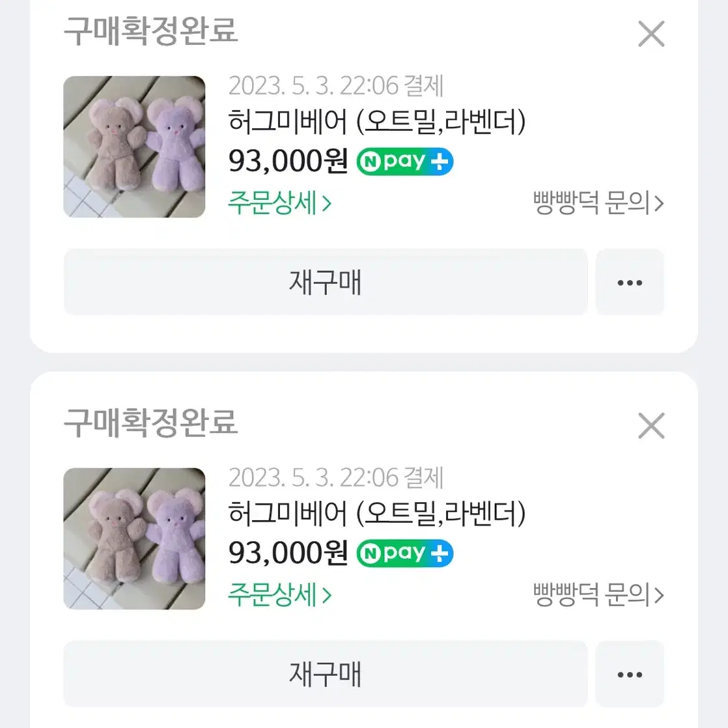This screenshot has width=728, height=728.
Task: Select 허그미베어 product title in second order
Action: (377, 514)
